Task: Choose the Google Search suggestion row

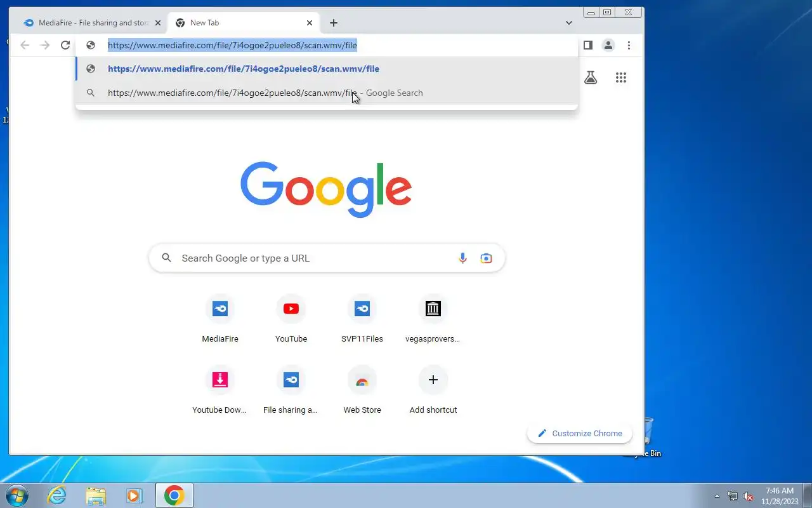Action: point(327,93)
